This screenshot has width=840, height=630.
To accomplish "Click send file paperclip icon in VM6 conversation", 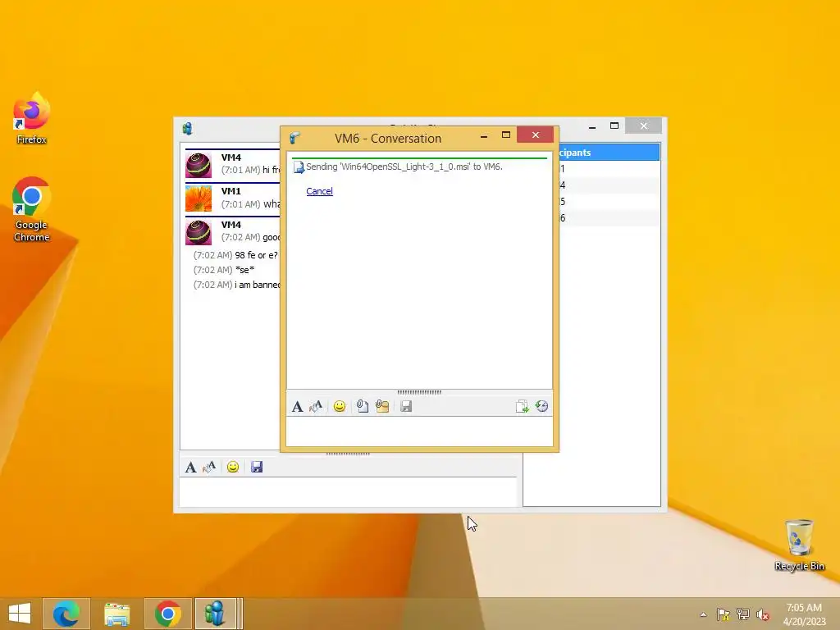I will tap(362, 407).
